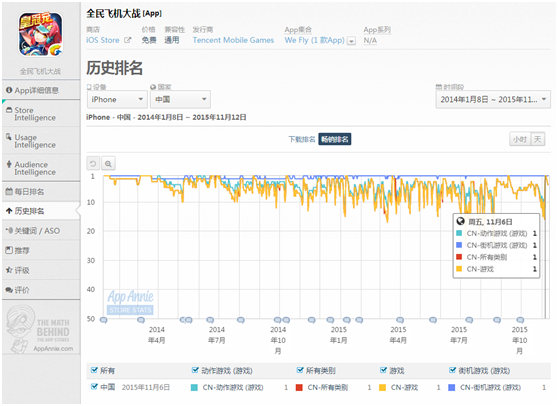
Task: Toggle the 动作游戏 (游戏) checkbox
Action: (x=195, y=370)
